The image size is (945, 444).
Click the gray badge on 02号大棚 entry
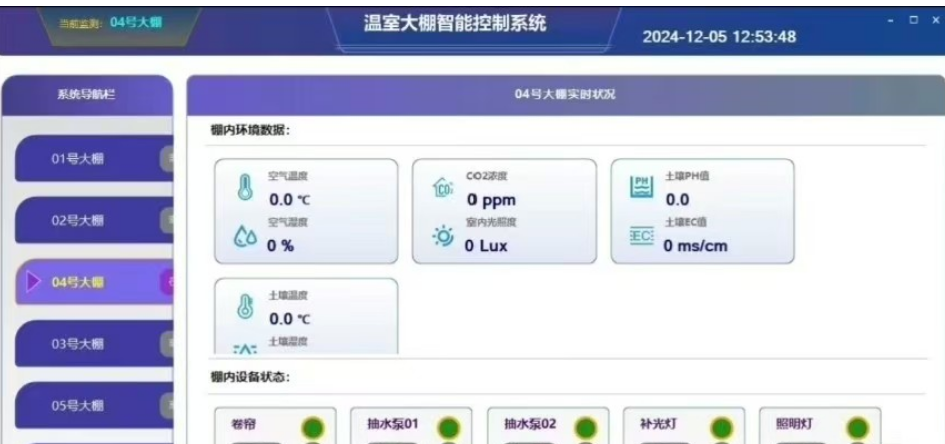pos(167,221)
